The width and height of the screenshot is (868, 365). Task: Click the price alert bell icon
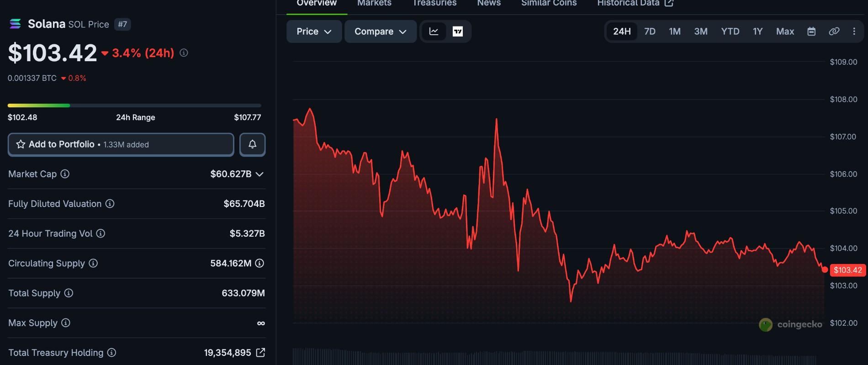252,144
